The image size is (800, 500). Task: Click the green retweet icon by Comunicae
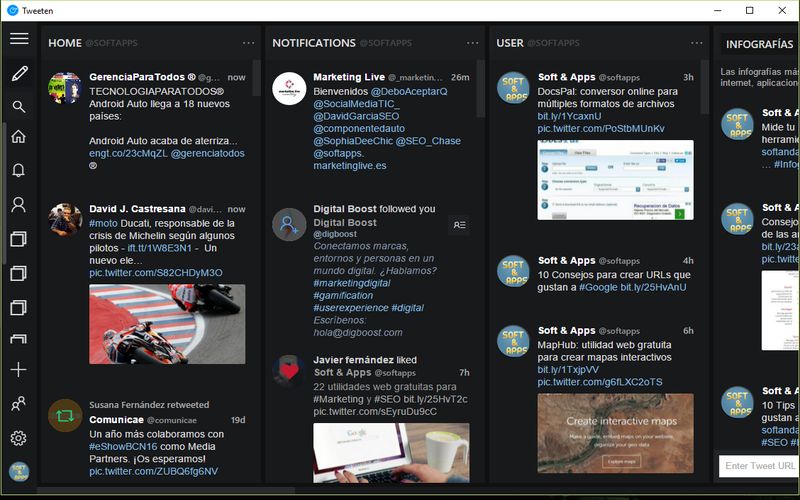click(65, 416)
